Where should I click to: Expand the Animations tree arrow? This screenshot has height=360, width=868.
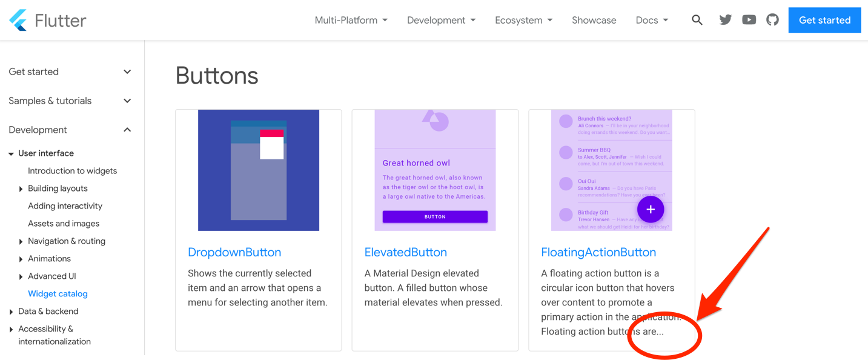(21, 259)
